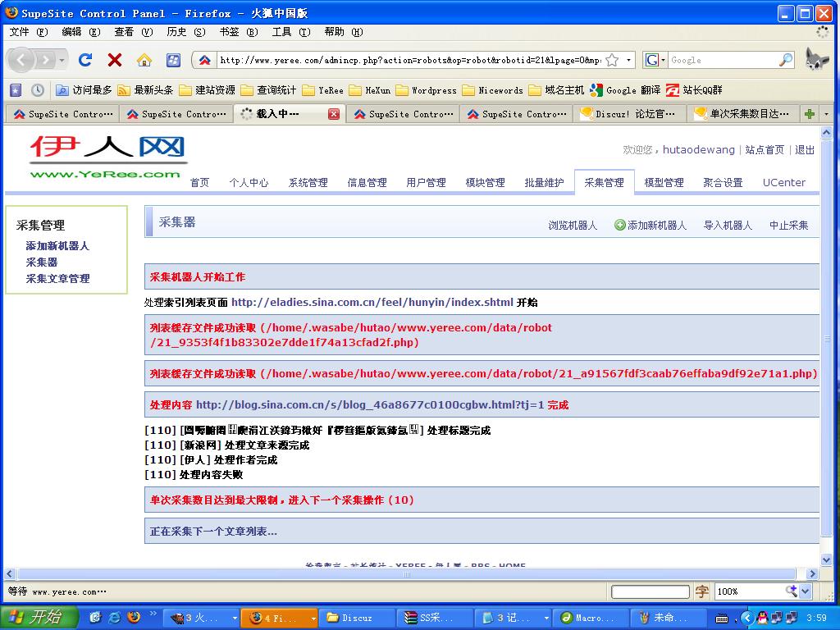This screenshot has height=630, width=840.
Task: Expand the address bar URL dropdown
Action: tap(628, 60)
